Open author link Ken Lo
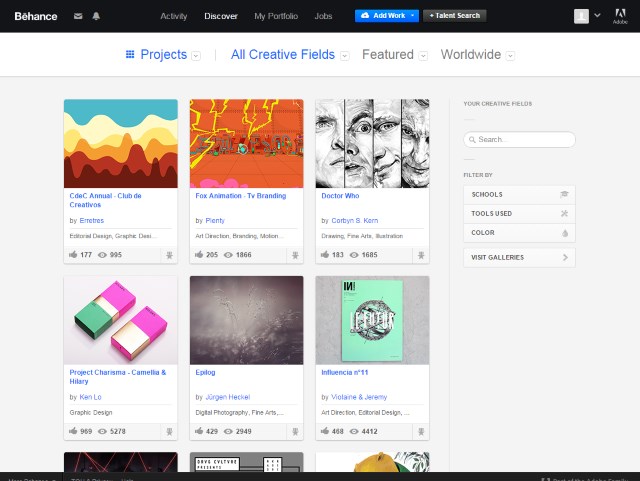This screenshot has width=640, height=481. 91,397
